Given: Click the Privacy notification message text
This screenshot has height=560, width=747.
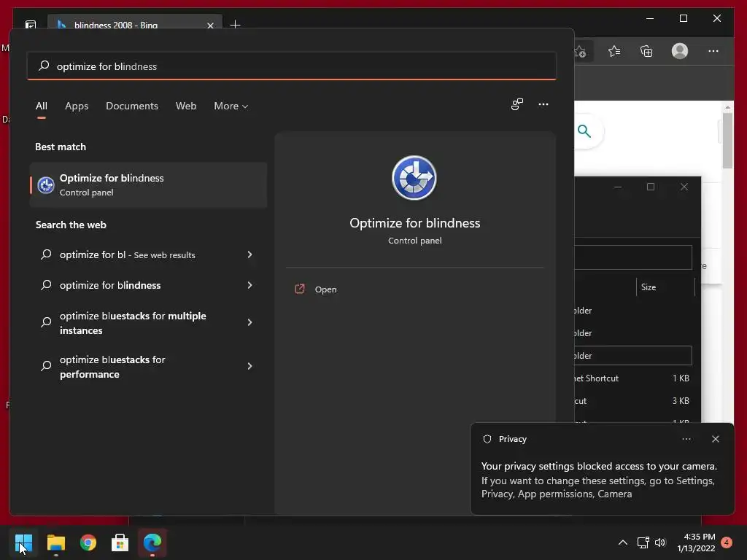Looking at the screenshot, I should pos(599,480).
